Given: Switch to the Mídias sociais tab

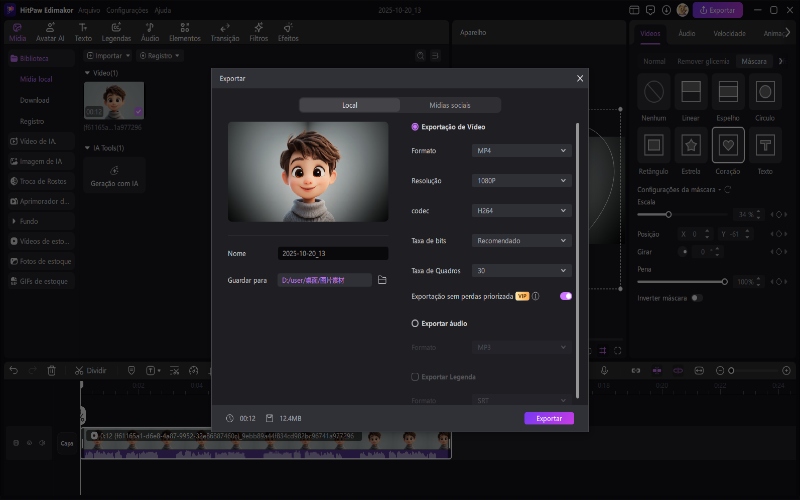Looking at the screenshot, I should (450, 105).
